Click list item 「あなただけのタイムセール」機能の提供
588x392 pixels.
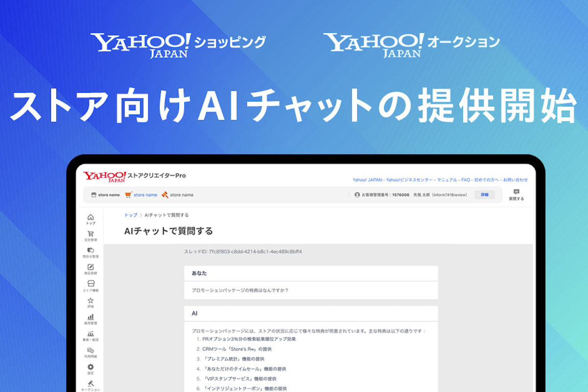coord(244,369)
